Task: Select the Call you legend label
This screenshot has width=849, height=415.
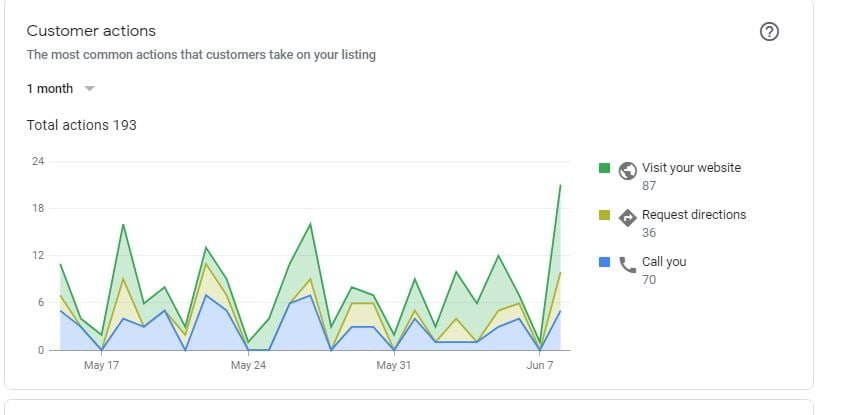Action: pyautogui.click(x=664, y=262)
